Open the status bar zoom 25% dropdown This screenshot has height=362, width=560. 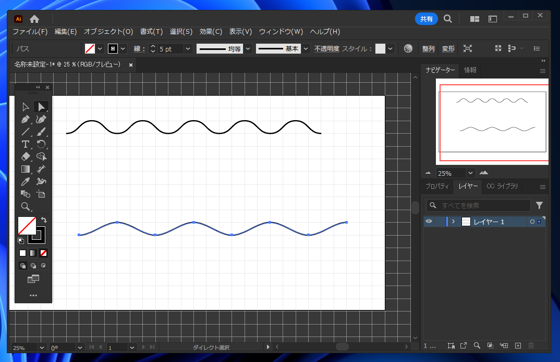(x=42, y=347)
